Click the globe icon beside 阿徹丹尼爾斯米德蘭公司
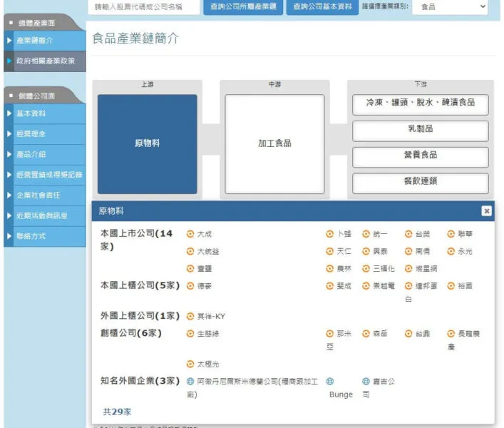 (x=190, y=382)
